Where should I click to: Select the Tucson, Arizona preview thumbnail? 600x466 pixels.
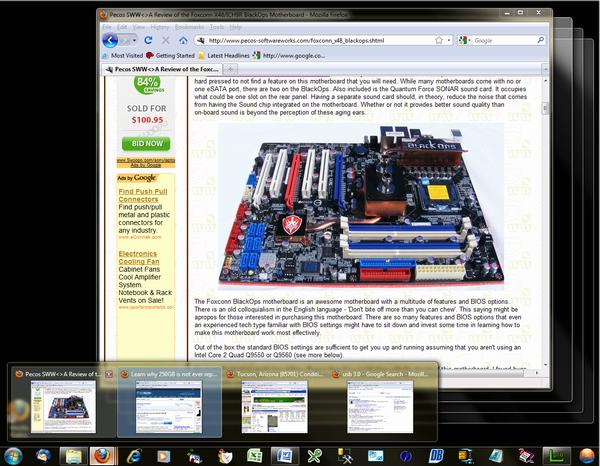(x=274, y=407)
